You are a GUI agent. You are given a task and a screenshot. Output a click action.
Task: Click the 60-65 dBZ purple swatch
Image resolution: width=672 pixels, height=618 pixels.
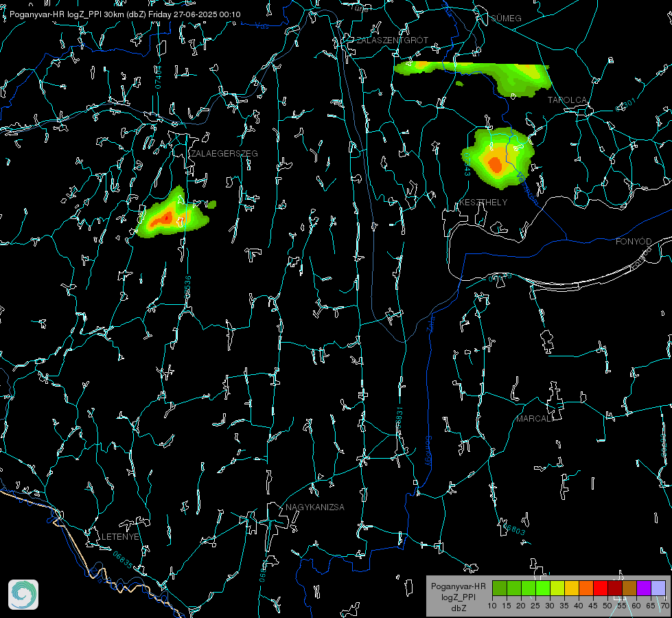coord(644,588)
